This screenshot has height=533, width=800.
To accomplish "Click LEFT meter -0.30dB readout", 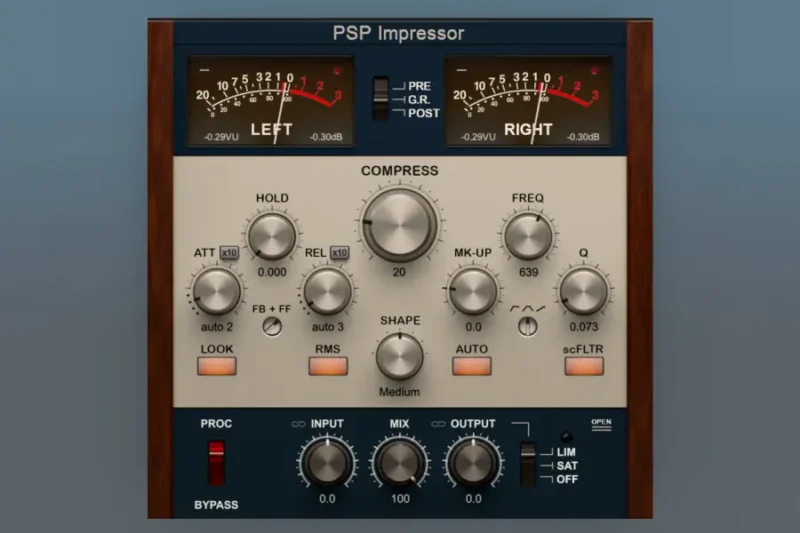I will (x=326, y=137).
